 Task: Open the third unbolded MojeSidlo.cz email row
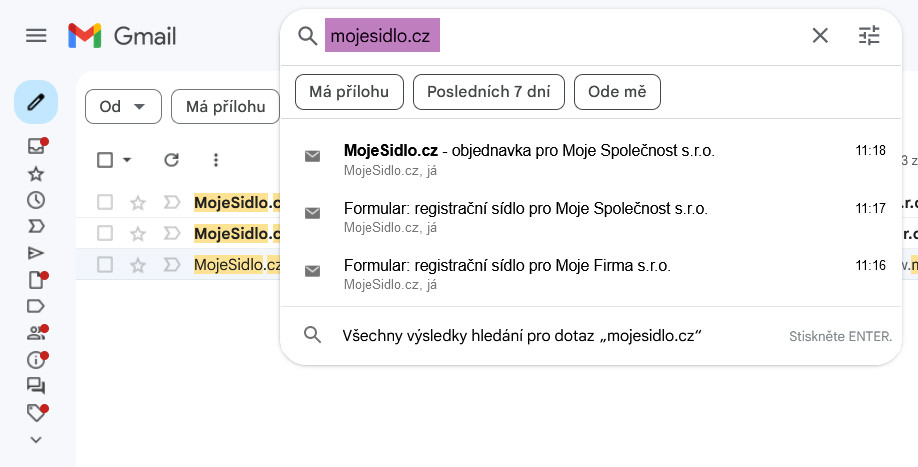(237, 265)
